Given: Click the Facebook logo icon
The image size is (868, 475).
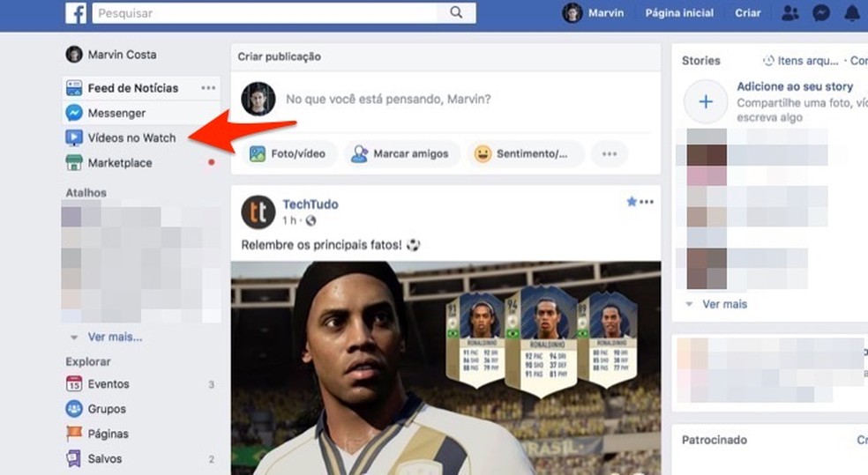Looking at the screenshot, I should coord(76,12).
